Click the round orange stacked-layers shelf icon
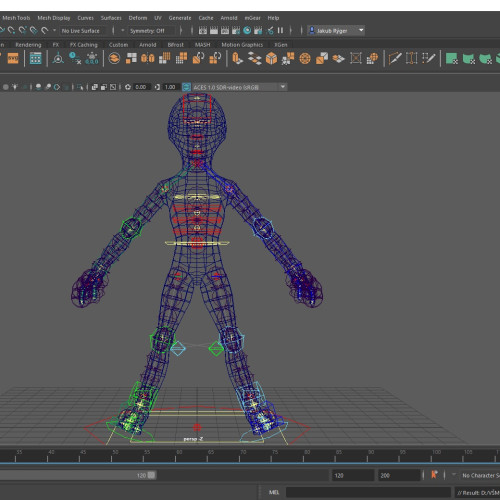 (x=114, y=58)
